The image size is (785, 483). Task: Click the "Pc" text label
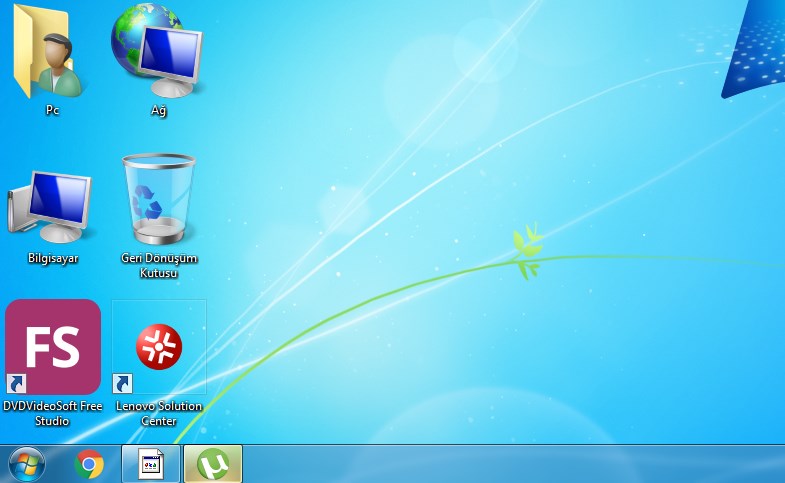tap(52, 111)
